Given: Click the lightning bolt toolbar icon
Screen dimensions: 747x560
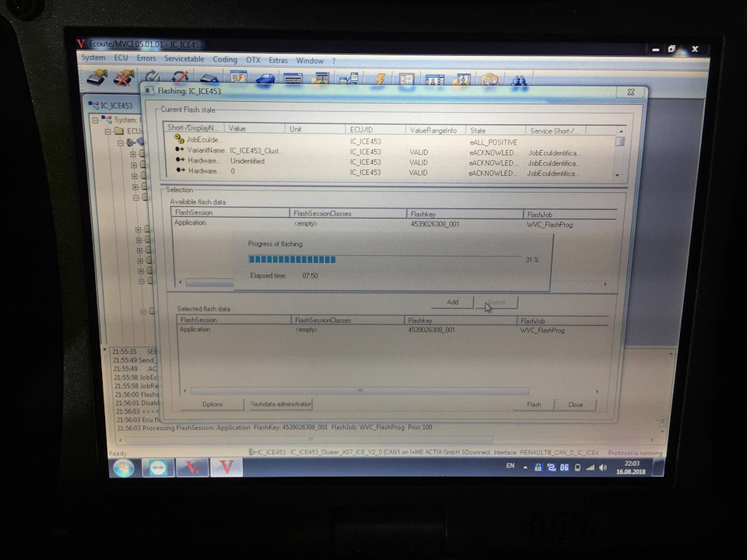Looking at the screenshot, I should click(381, 79).
